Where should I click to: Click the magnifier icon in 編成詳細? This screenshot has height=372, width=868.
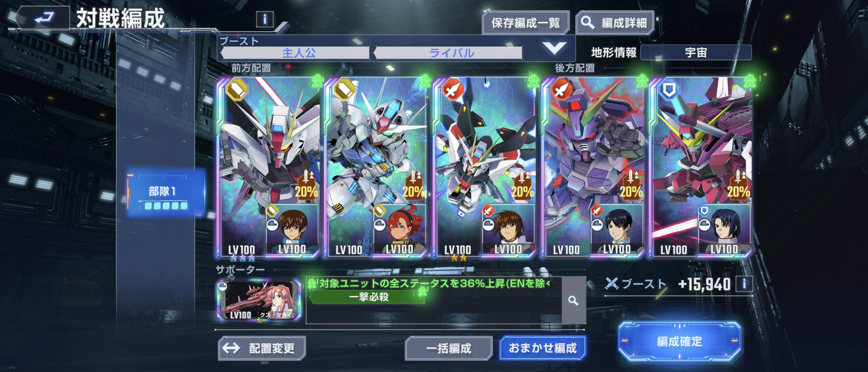click(x=587, y=23)
